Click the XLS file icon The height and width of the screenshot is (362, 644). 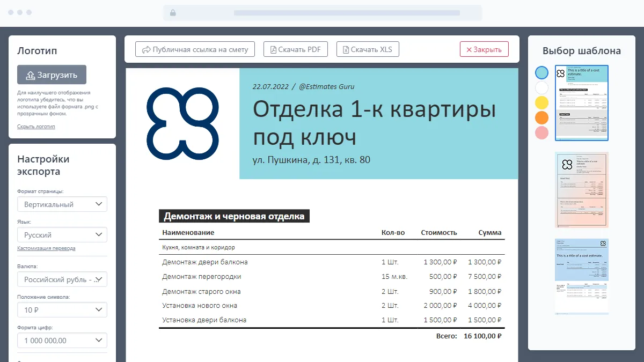(346, 50)
